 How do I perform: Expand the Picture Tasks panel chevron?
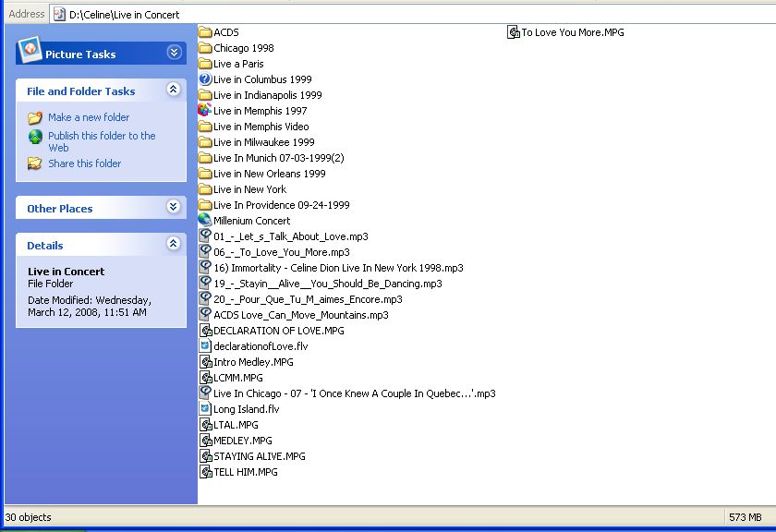coord(174,52)
